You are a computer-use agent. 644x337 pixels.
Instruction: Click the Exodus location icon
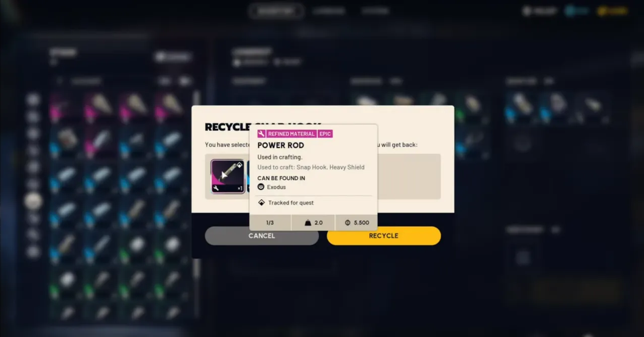261,187
